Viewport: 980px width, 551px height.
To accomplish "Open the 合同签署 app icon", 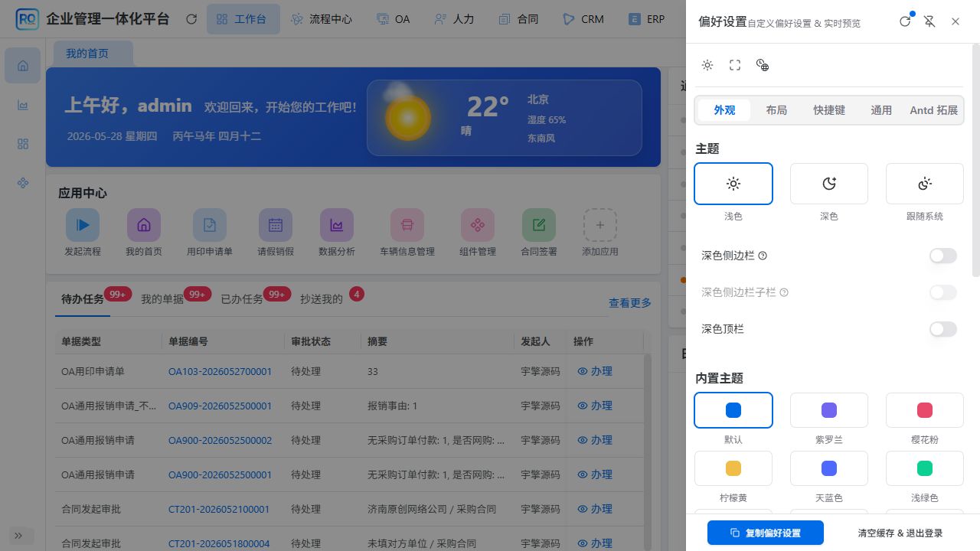I will tap(539, 225).
